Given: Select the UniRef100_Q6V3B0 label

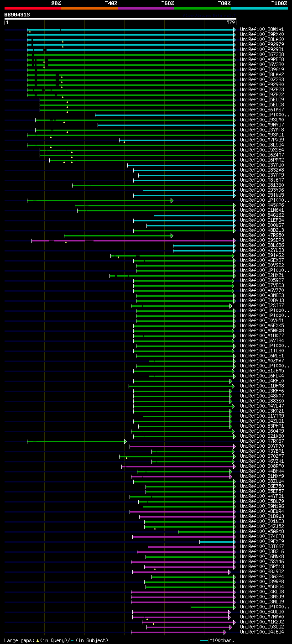Looking at the screenshot, I should pyautogui.click(x=262, y=65).
